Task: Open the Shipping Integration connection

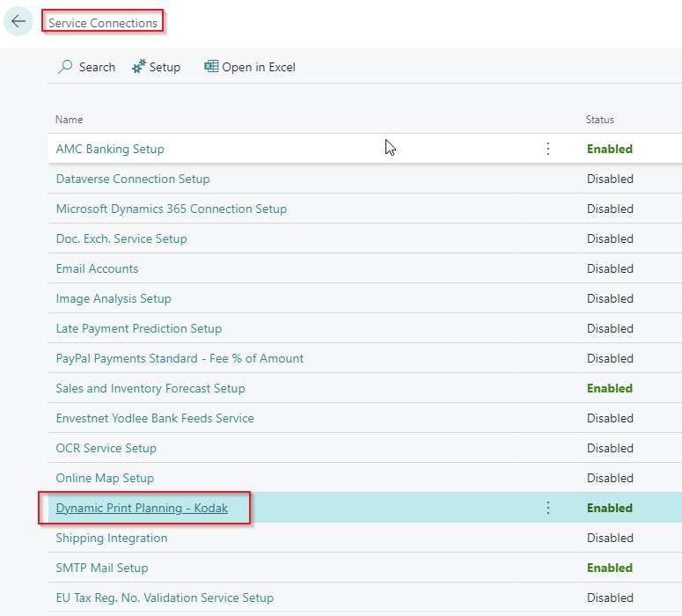Action: (x=111, y=538)
